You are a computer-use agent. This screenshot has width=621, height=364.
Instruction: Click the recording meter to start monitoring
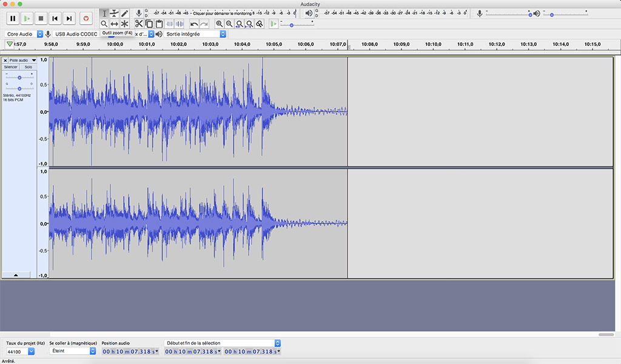coord(224,13)
